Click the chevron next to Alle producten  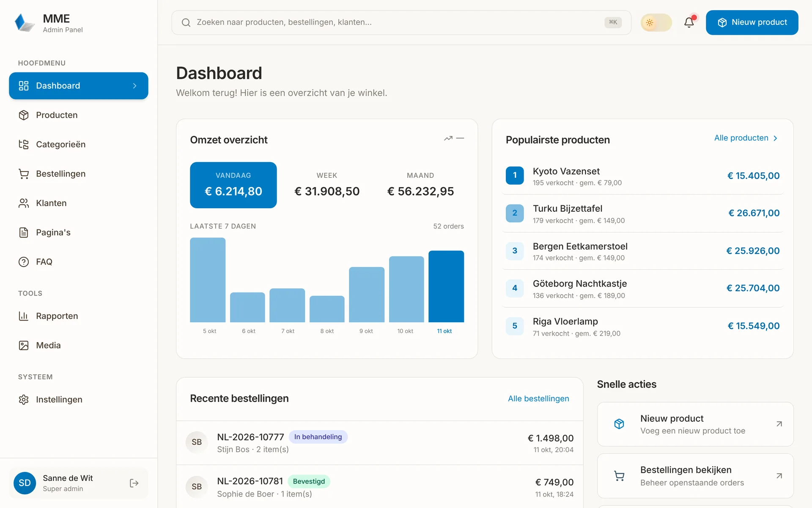click(775, 138)
